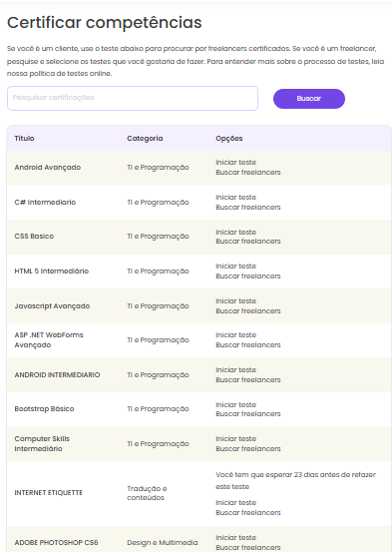The image size is (392, 552).
Task: Select the Android Avançado title cell
Action: (48, 168)
